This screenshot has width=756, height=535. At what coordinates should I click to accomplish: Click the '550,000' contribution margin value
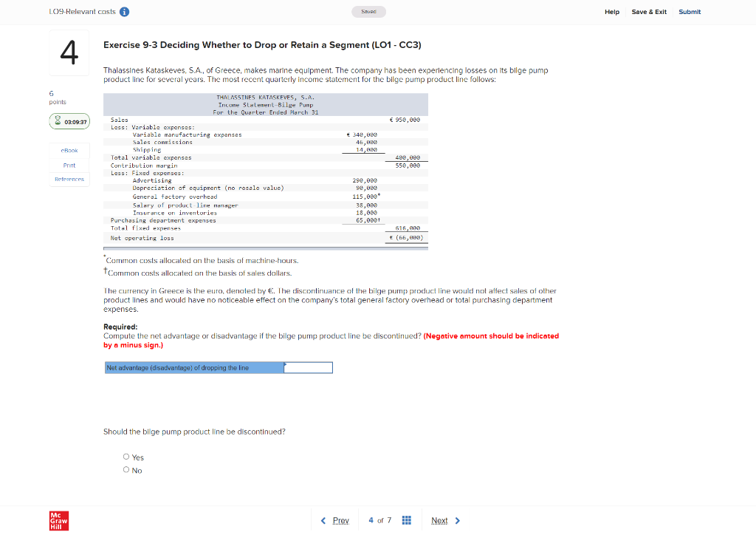[408, 166]
